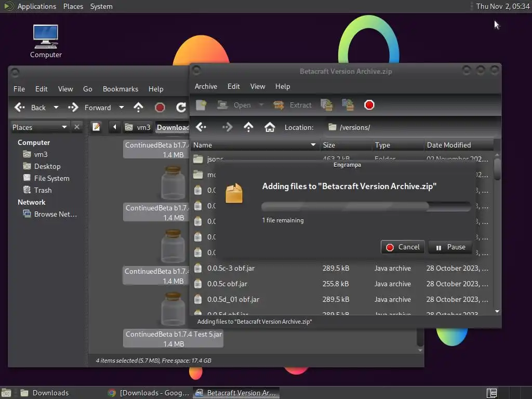Viewport: 532px width, 399px height.
Task: Click the Open archive toolbar button
Action: 234,105
